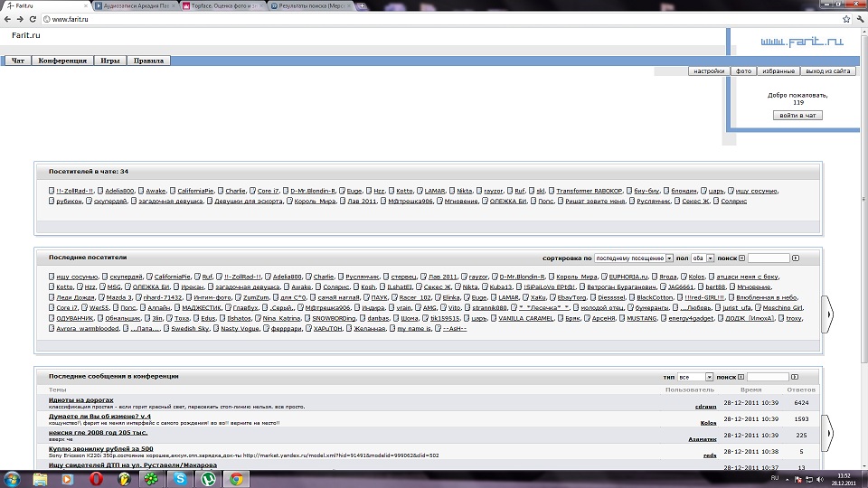This screenshot has width=868, height=488.
Task: Bookmark this page with the star icon
Action: pyautogui.click(x=846, y=19)
